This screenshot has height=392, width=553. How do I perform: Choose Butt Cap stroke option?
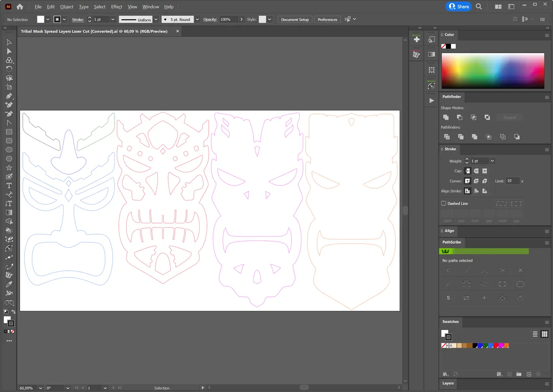coord(467,171)
